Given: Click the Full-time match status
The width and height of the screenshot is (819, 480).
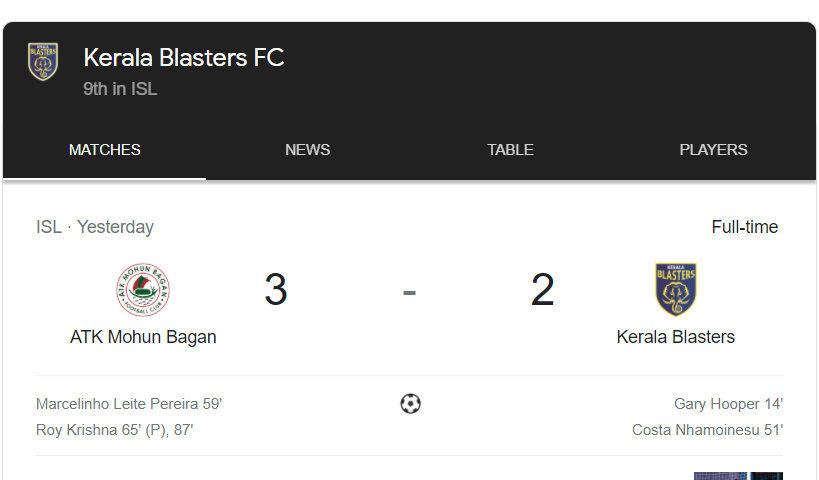Looking at the screenshot, I should point(744,227).
